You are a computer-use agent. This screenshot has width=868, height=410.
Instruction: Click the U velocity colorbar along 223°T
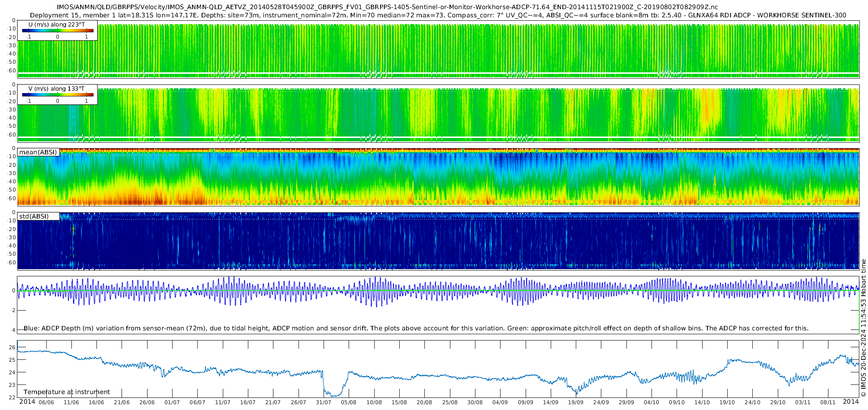point(57,30)
